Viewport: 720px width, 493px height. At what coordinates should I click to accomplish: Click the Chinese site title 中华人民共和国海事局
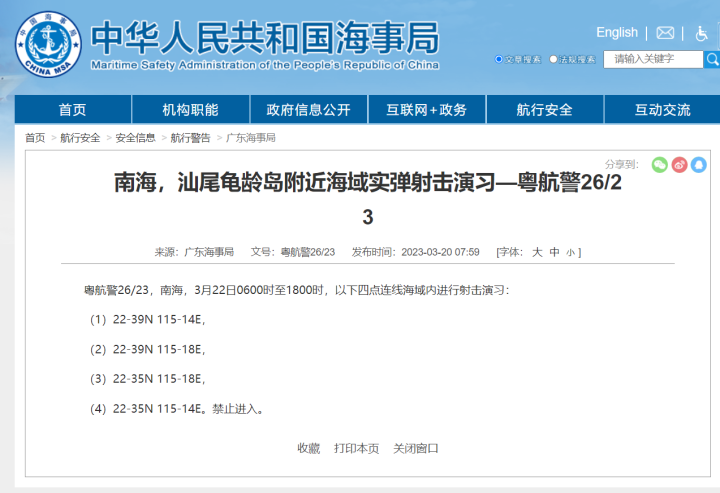pyautogui.click(x=265, y=38)
